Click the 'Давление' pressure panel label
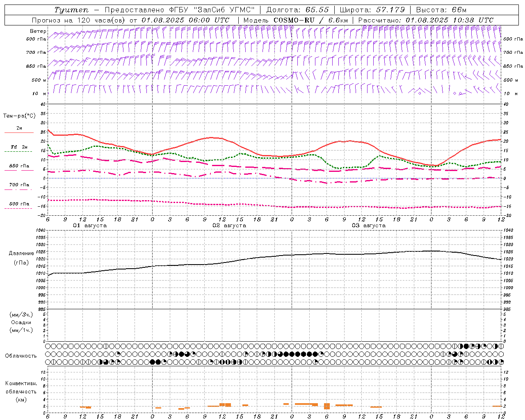The height and width of the screenshot is (420, 525). (x=21, y=253)
